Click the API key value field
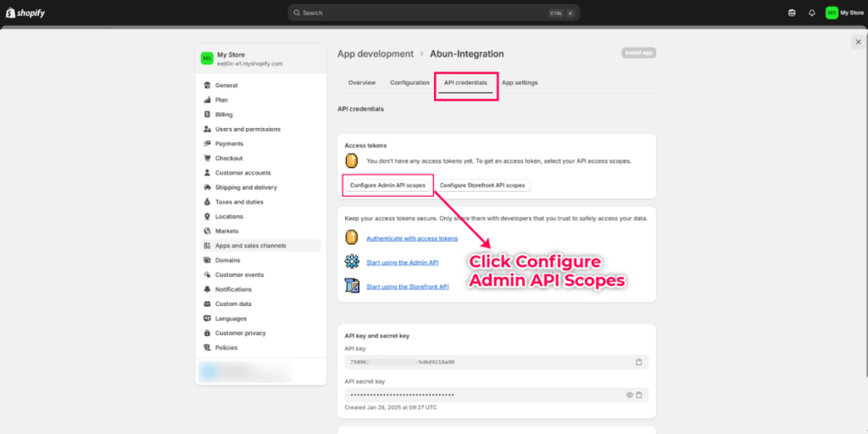This screenshot has width=868, height=434. [x=497, y=362]
